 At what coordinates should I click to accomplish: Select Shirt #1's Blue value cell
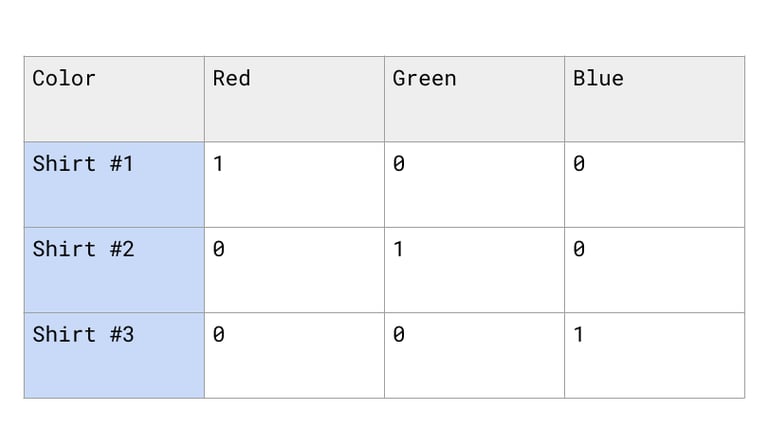pyautogui.click(x=654, y=185)
